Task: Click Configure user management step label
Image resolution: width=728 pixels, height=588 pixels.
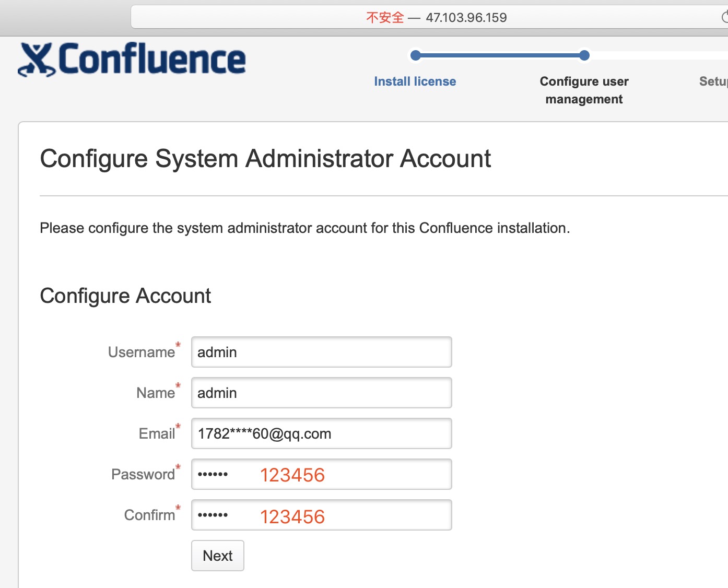Action: [584, 90]
